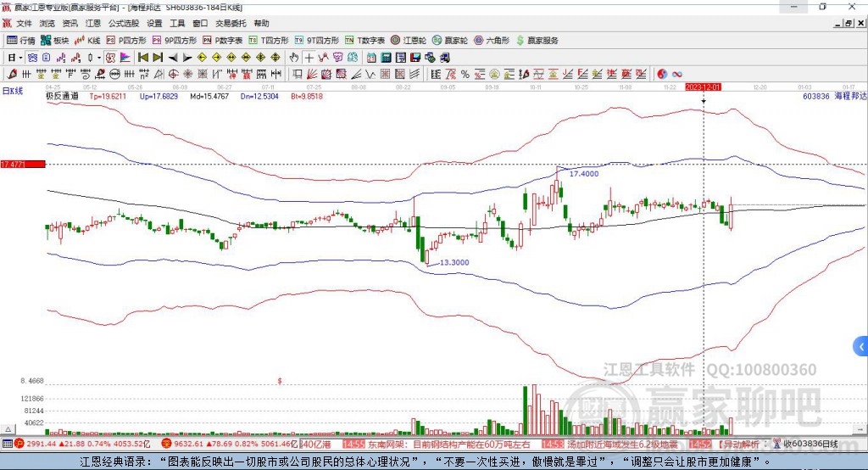868x470 pixels.
Task: Select the red pencil drawing tool
Action: coord(12,75)
